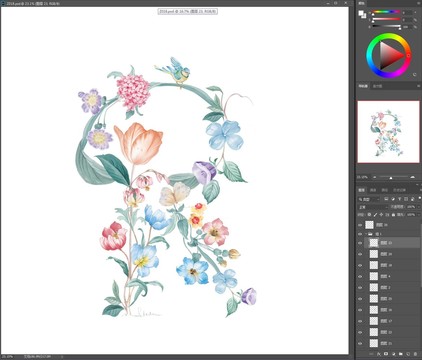Switch to the 路径 Paths tab
The width and height of the screenshot is (422, 360).
point(385,190)
